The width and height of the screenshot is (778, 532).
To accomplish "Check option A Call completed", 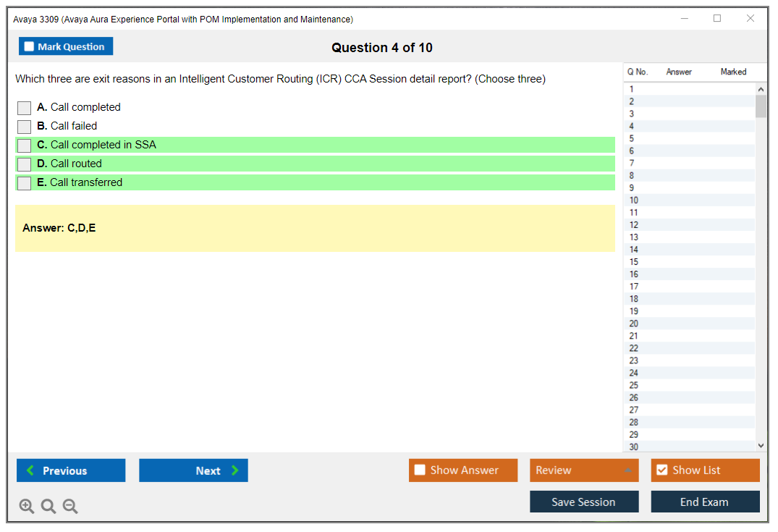I will coord(24,108).
